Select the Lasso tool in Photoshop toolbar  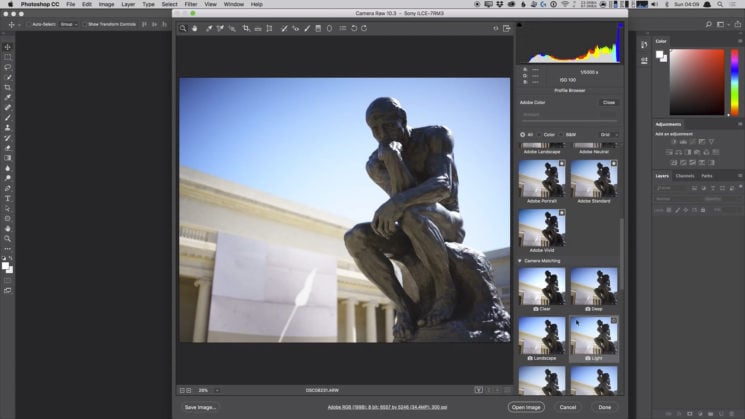7,67
